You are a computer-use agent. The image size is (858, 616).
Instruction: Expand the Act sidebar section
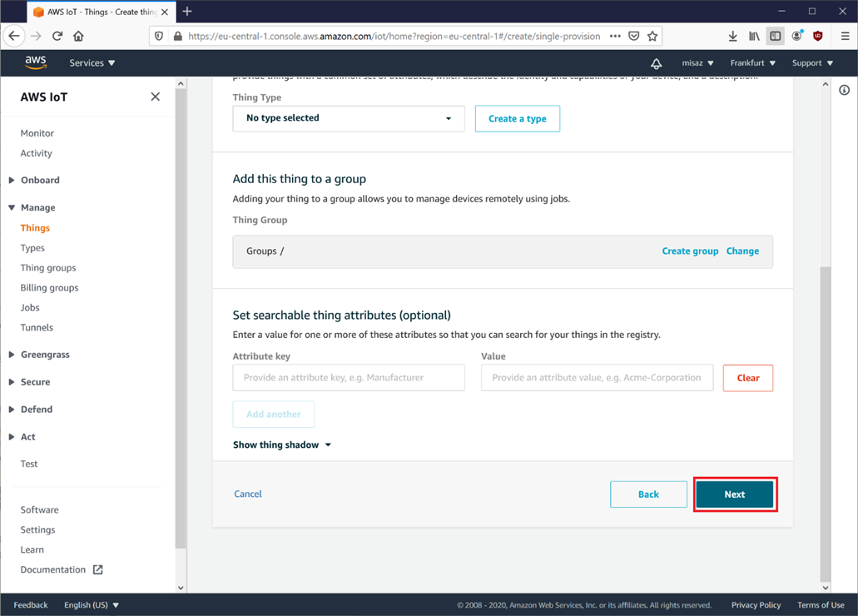(x=22, y=436)
